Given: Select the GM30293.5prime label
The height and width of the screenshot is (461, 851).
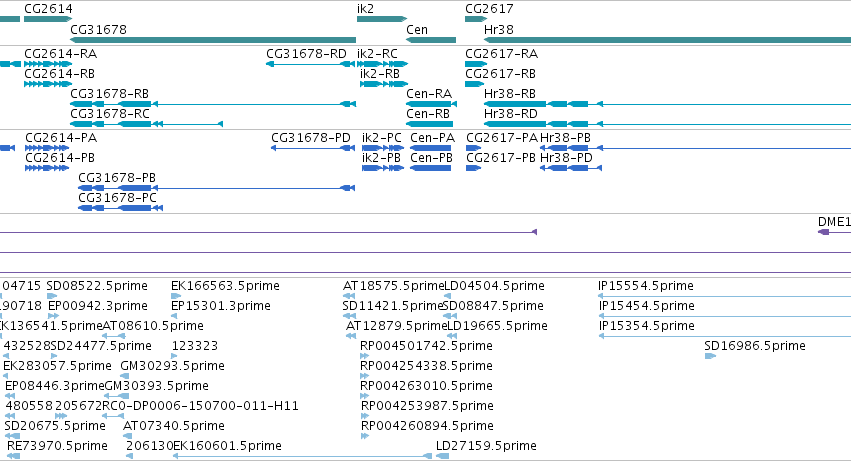Looking at the screenshot, I should (x=173, y=367).
